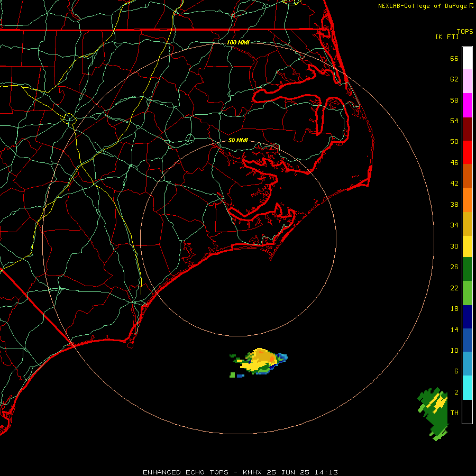Click the white 66 kft legend swatch

tap(467, 58)
